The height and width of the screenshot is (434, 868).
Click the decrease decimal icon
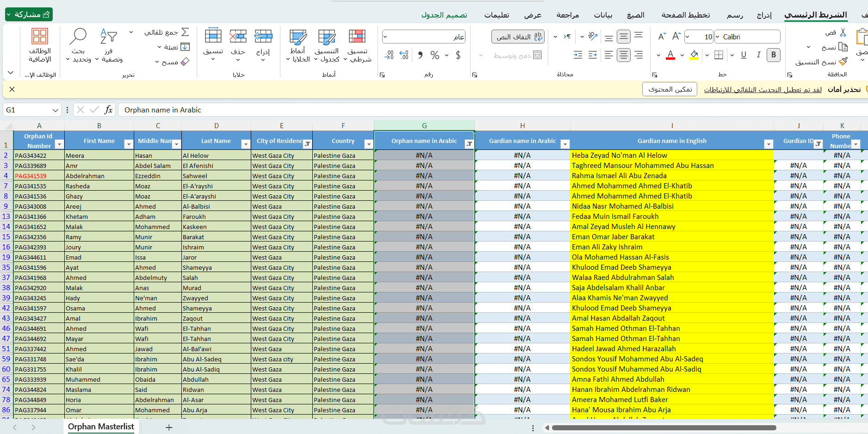[x=389, y=55]
